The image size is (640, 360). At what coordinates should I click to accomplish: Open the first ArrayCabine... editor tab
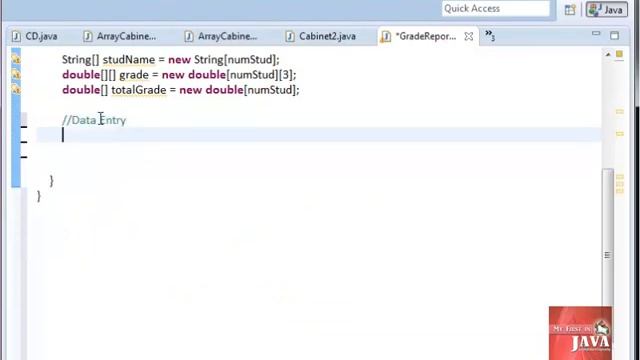click(120, 36)
